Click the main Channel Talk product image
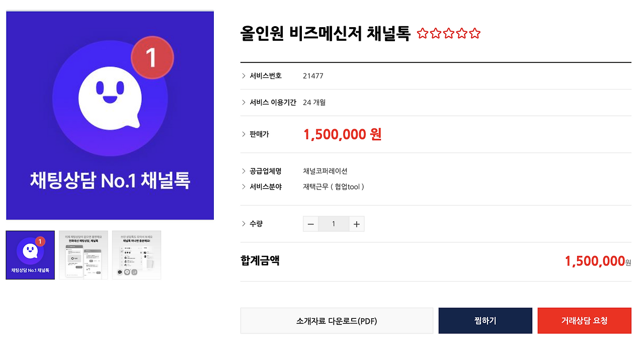Image resolution: width=644 pixels, height=342 pixels. (x=110, y=115)
